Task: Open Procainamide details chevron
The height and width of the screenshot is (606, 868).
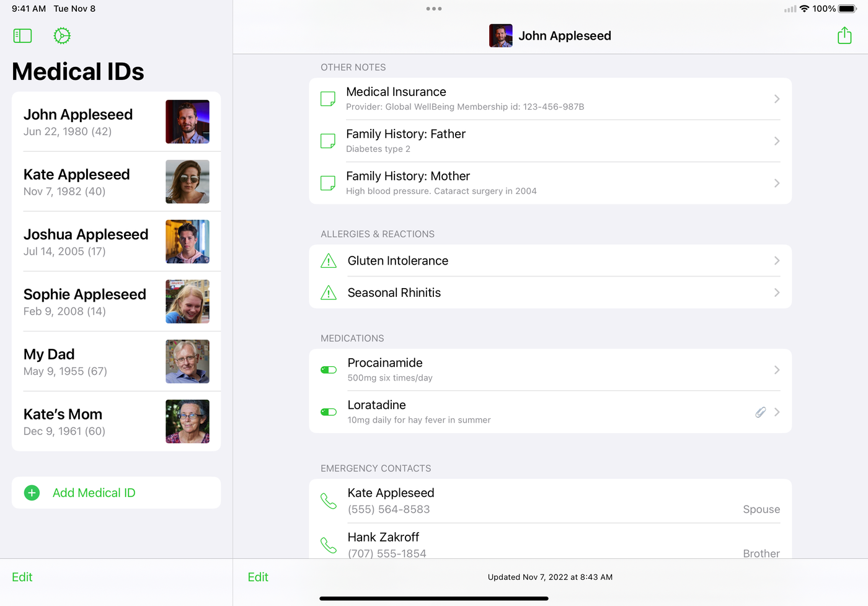Action: [x=776, y=370]
